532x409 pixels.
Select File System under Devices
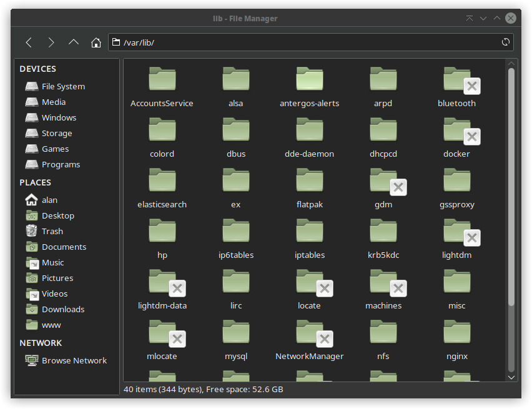(62, 86)
